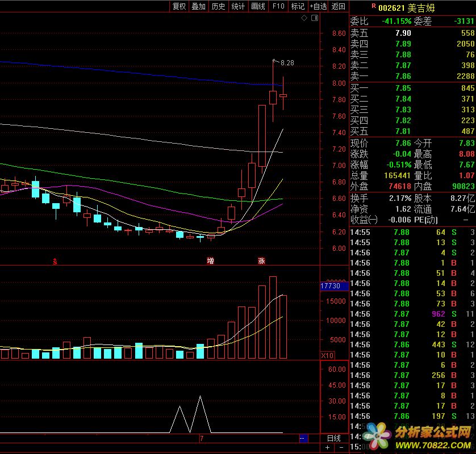Click the 962 volume tick trade
Screen dimensions: 476x454
click(x=439, y=314)
